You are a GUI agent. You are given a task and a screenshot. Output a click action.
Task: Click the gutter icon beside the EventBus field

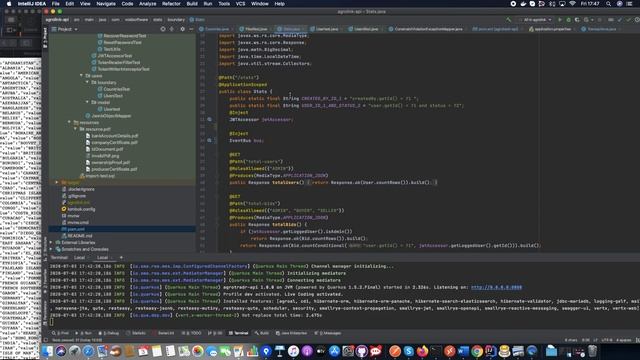pos(209,140)
